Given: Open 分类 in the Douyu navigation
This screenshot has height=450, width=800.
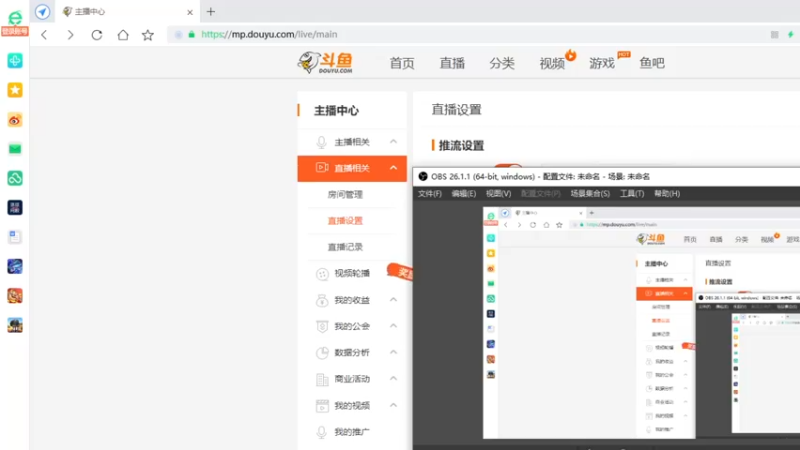Looking at the screenshot, I should click(x=502, y=63).
